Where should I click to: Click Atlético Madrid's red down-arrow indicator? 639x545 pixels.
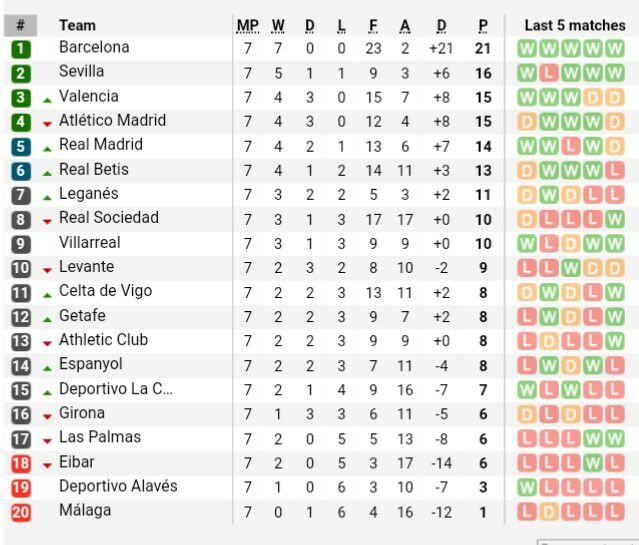click(x=47, y=124)
